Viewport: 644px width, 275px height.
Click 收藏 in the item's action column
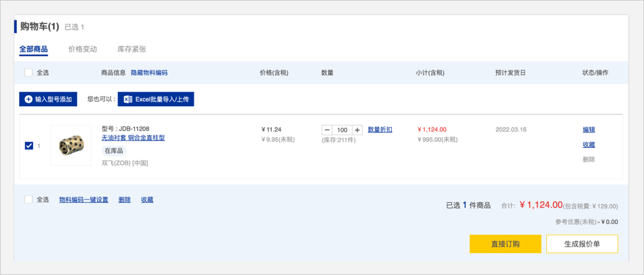coord(588,145)
